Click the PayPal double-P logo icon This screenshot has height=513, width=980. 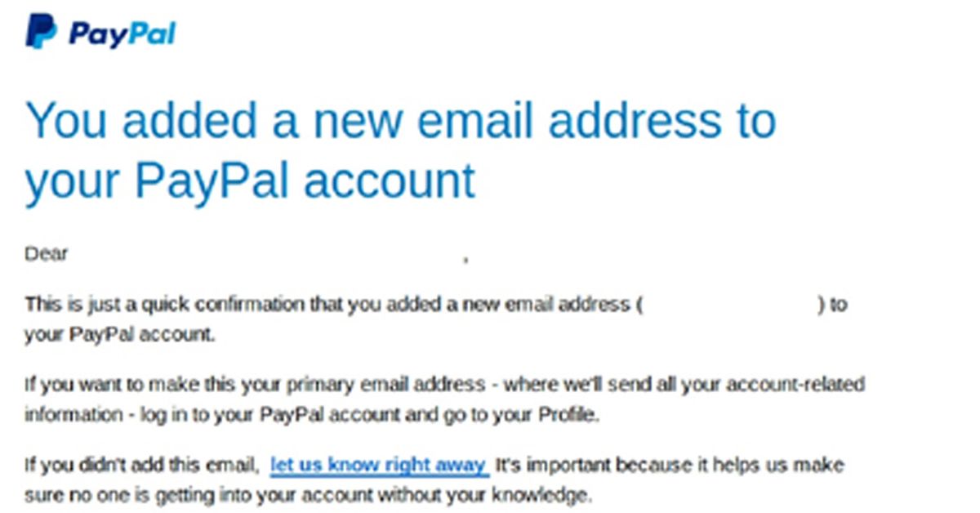41,32
